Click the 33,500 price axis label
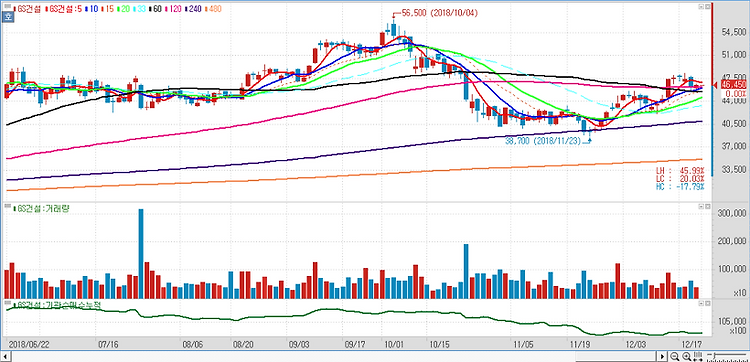This screenshot has height=362, width=750. click(x=733, y=169)
